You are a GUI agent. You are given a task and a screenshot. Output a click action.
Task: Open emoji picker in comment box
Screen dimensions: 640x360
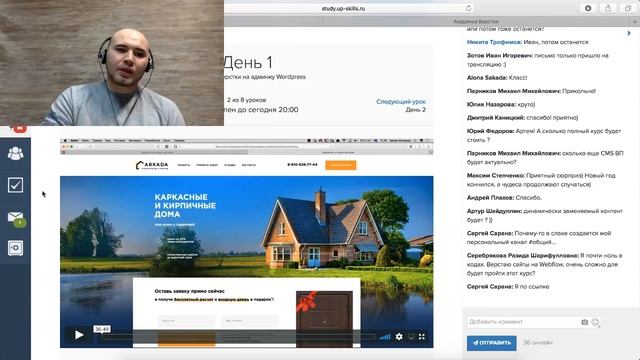(595, 322)
